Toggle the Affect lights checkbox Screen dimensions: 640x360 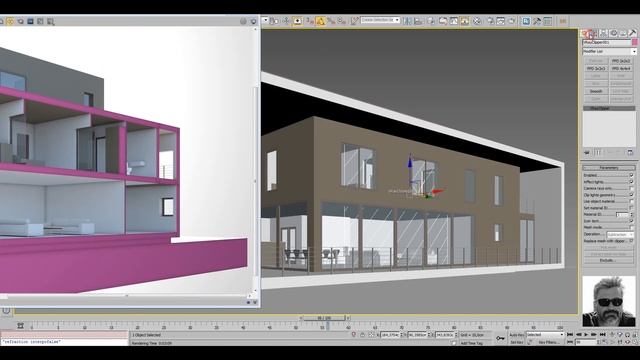631,182
